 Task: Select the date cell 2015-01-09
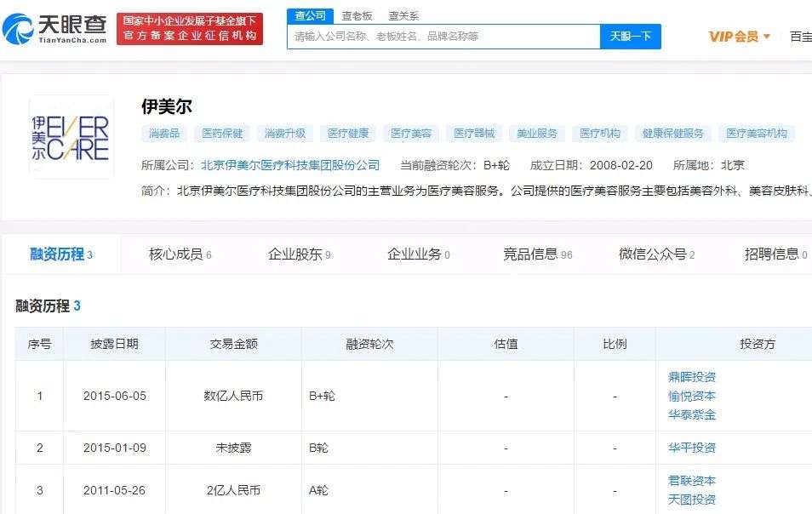[114, 448]
